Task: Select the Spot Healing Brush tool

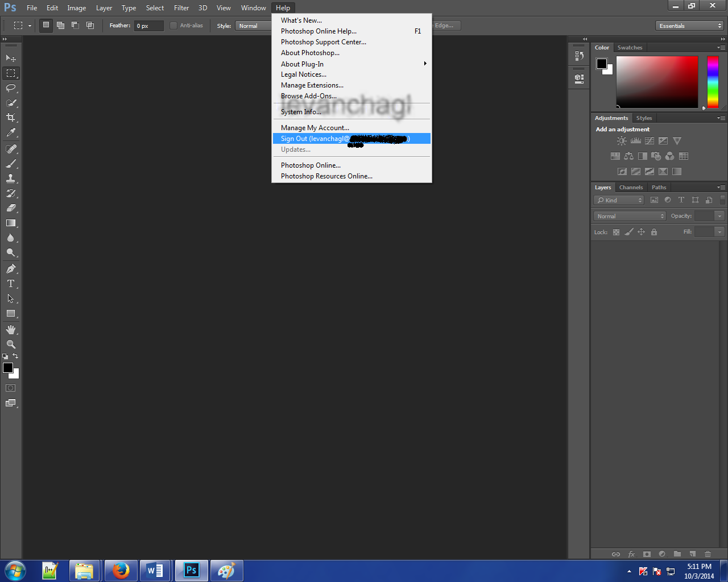Action: tap(11, 149)
